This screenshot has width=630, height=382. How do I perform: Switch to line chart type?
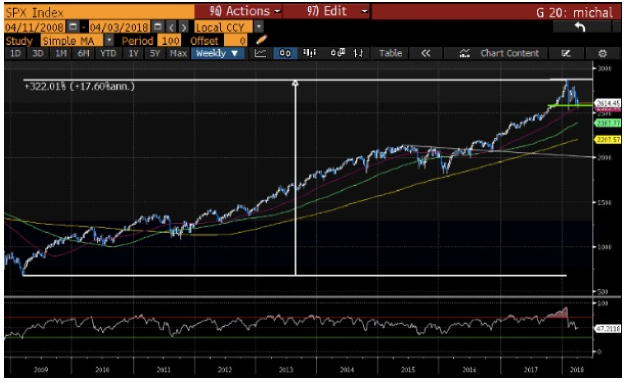(260, 53)
